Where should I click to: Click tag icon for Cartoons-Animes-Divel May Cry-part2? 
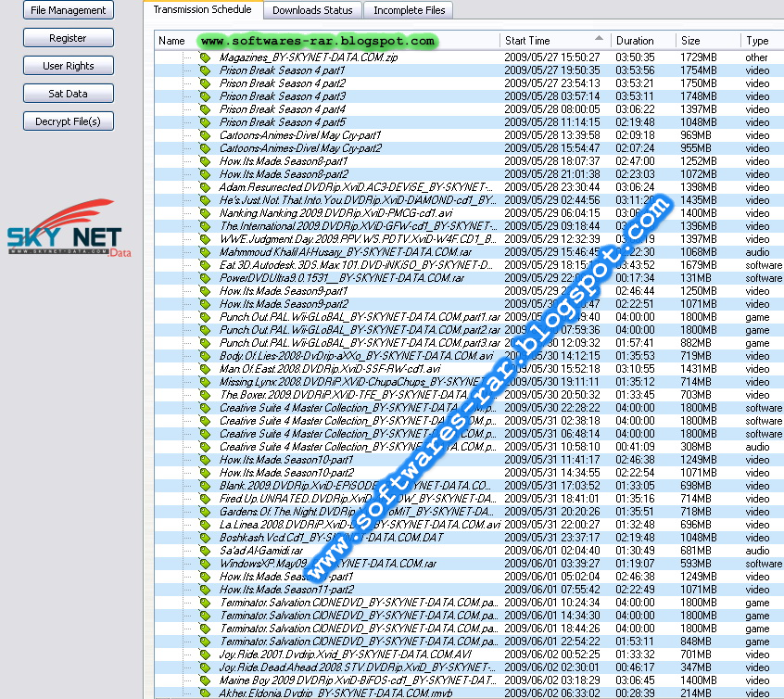pos(205,148)
